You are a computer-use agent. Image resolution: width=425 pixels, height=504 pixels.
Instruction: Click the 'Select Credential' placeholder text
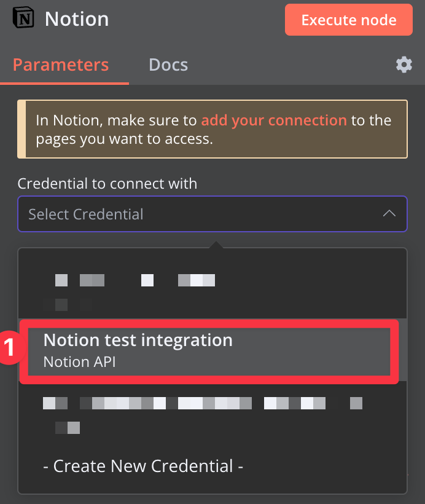click(x=86, y=215)
